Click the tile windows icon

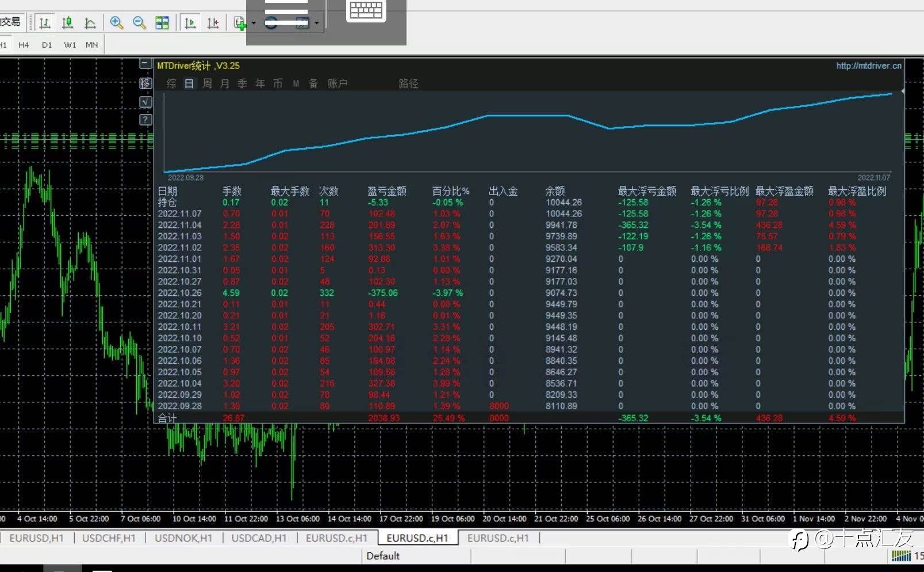pos(163,23)
